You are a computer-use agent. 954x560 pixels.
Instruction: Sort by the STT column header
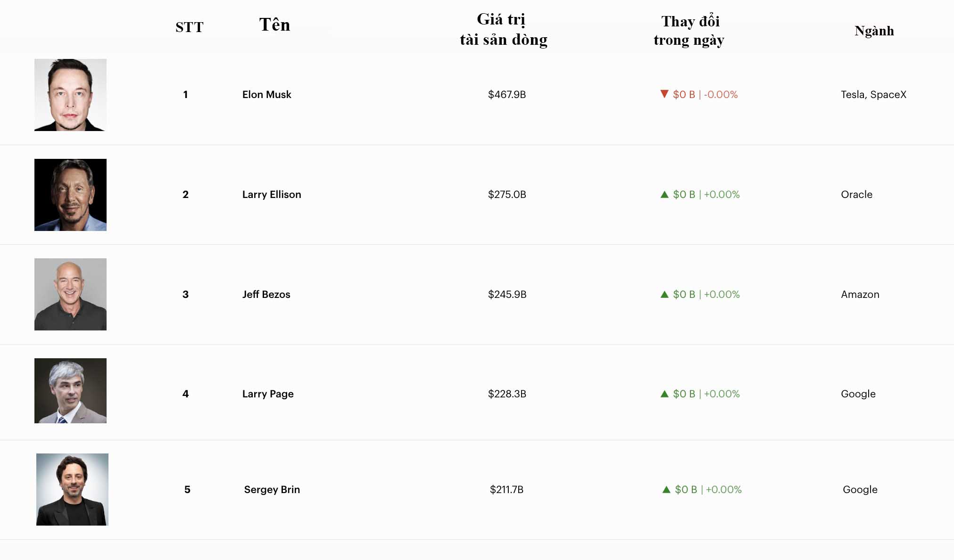click(189, 27)
